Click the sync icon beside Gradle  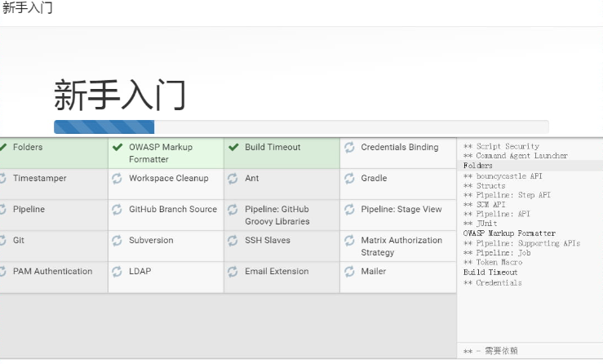click(349, 179)
